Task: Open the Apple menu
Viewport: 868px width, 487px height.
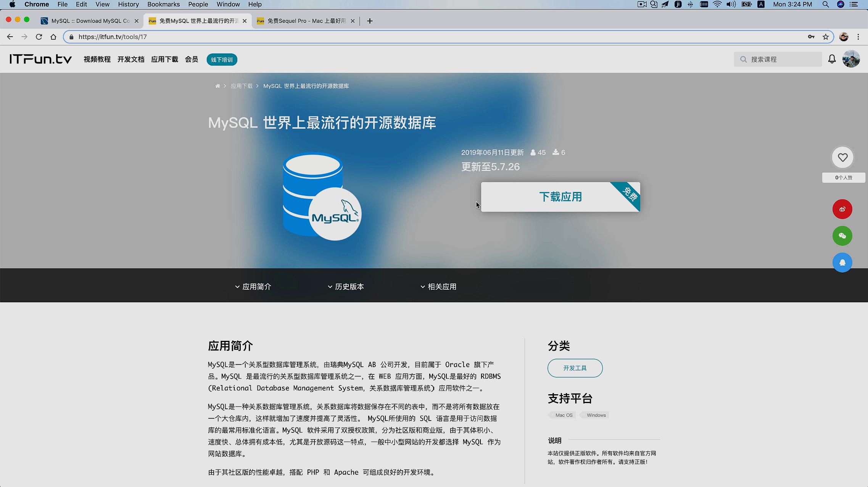Action: (x=12, y=5)
